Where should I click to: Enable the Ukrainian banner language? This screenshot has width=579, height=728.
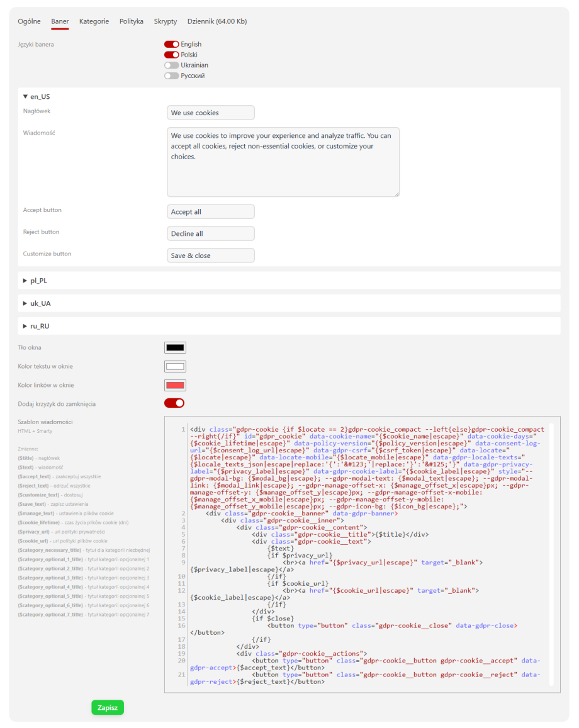tap(171, 65)
